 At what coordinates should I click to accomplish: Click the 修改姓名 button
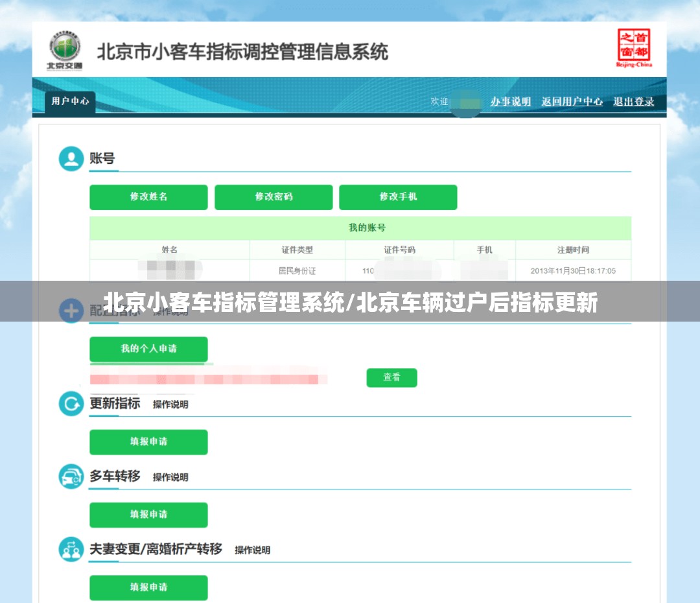coord(148,197)
